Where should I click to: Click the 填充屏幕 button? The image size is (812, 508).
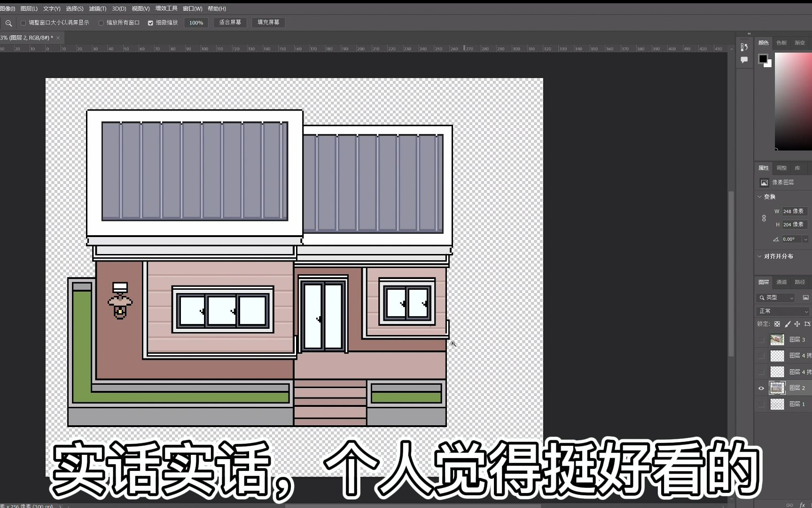(x=268, y=22)
